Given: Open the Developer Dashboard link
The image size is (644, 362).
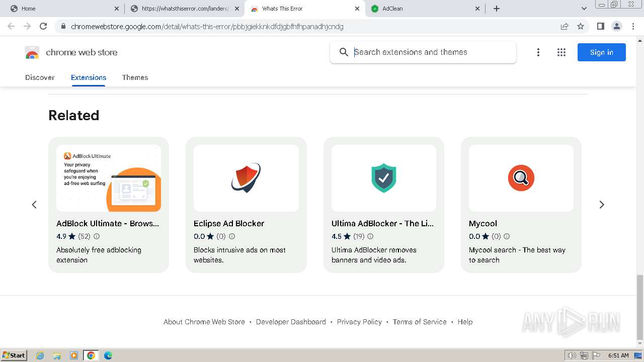Looking at the screenshot, I should point(291,322).
